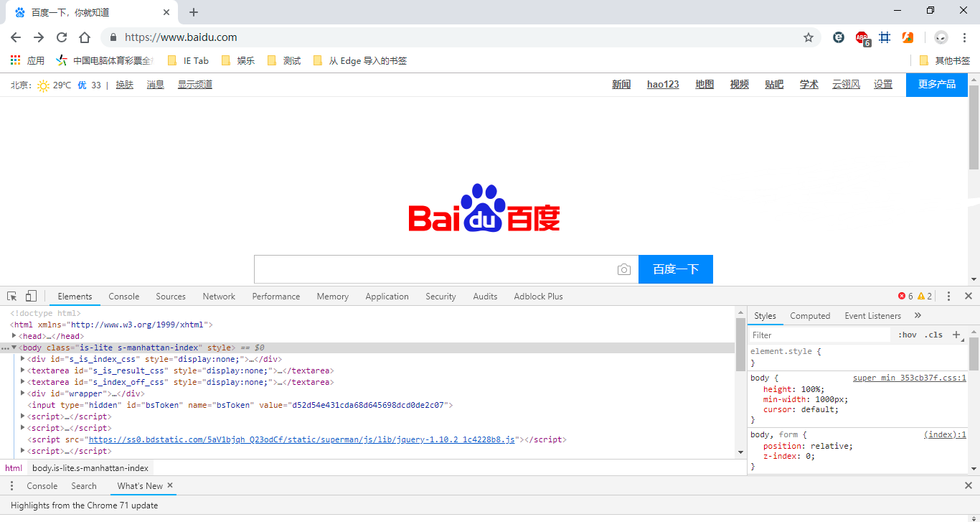Close the DevTools panel

click(969, 296)
